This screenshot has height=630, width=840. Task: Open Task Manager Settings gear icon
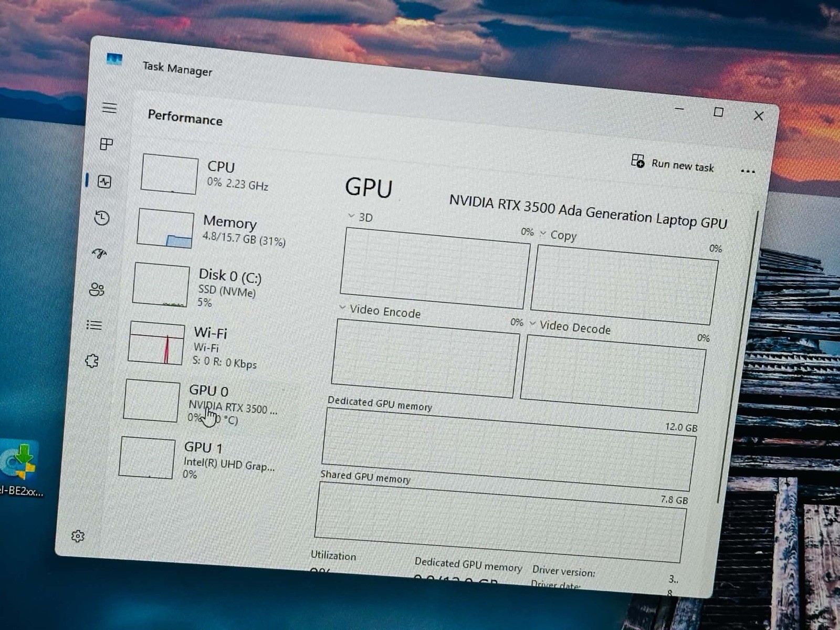click(x=78, y=536)
